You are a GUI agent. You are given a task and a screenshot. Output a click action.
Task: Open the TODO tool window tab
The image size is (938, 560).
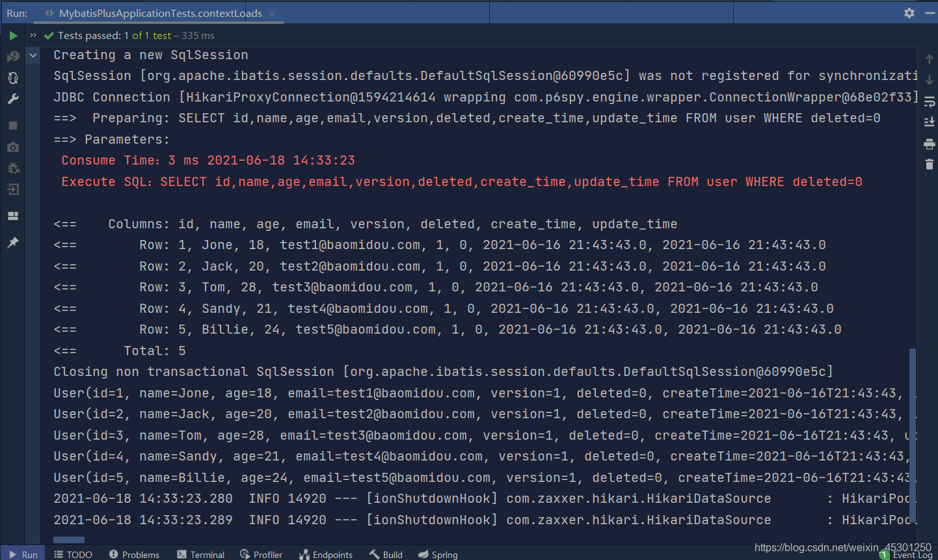point(73,554)
